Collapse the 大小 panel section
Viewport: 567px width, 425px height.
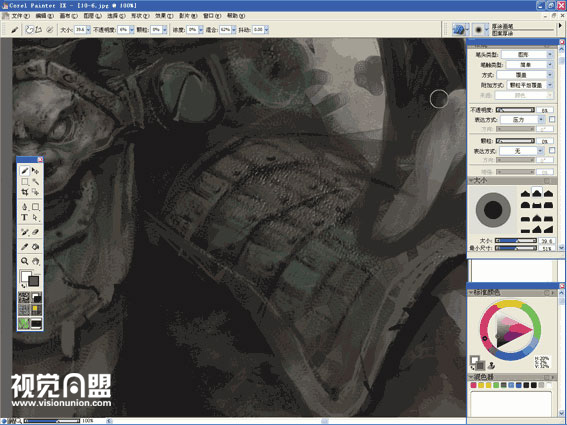click(472, 180)
